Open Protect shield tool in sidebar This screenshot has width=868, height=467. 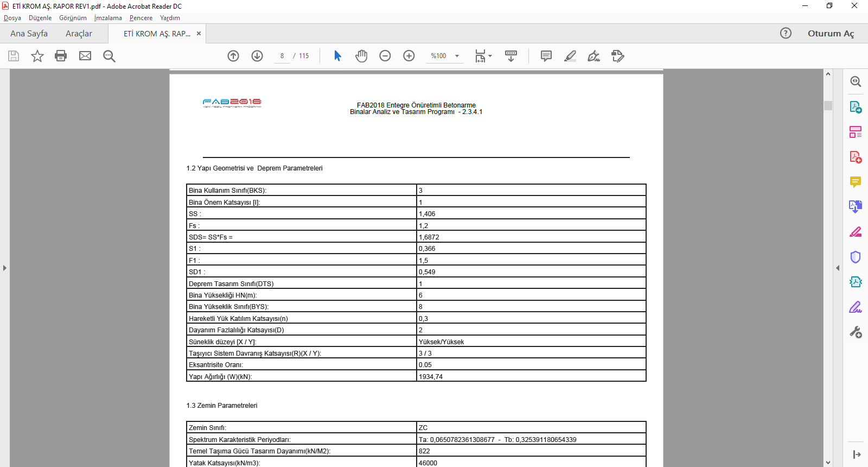(x=856, y=257)
